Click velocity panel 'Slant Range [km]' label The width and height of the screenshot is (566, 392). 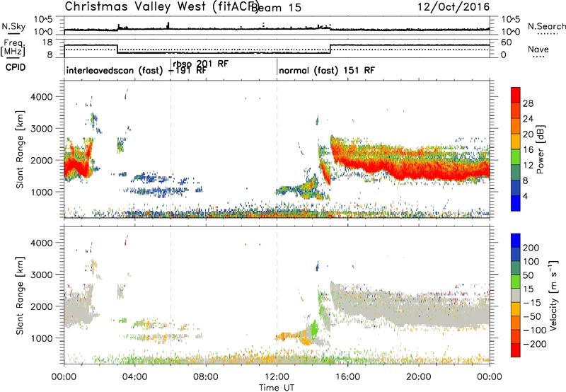(20, 295)
